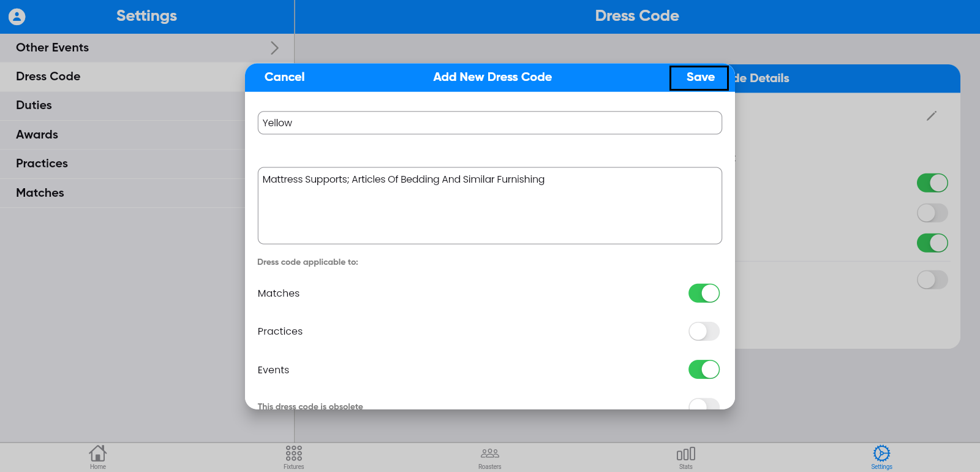
Task: Open the Home tab icon
Action: [98, 454]
